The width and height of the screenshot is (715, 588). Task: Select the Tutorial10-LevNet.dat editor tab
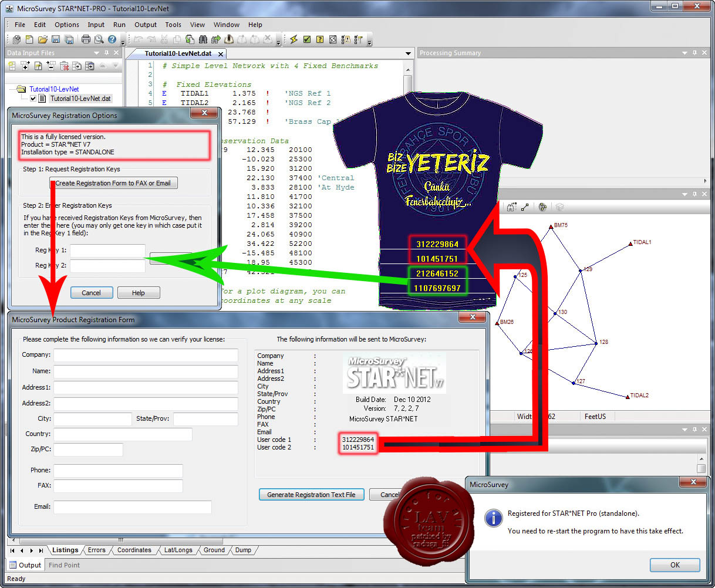(178, 53)
